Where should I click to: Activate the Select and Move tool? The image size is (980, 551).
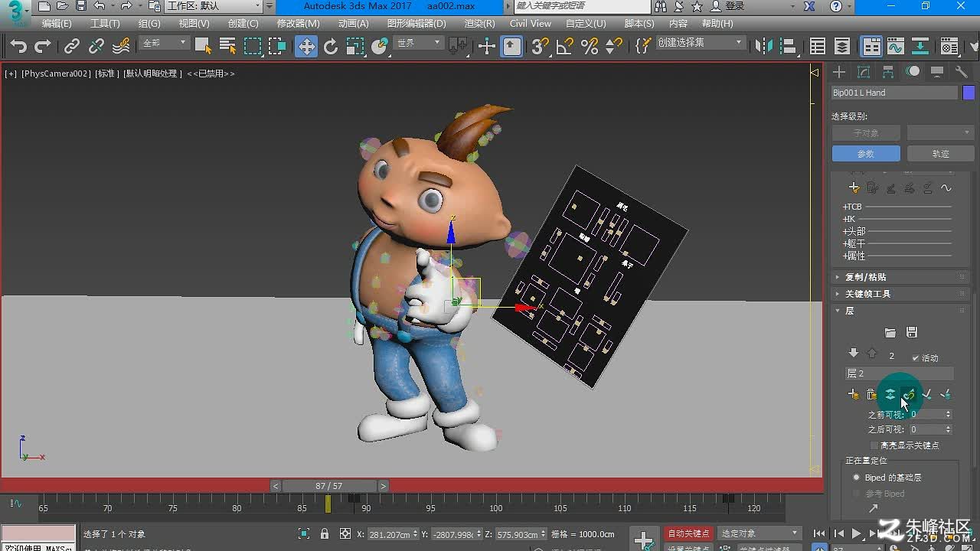pyautogui.click(x=306, y=47)
